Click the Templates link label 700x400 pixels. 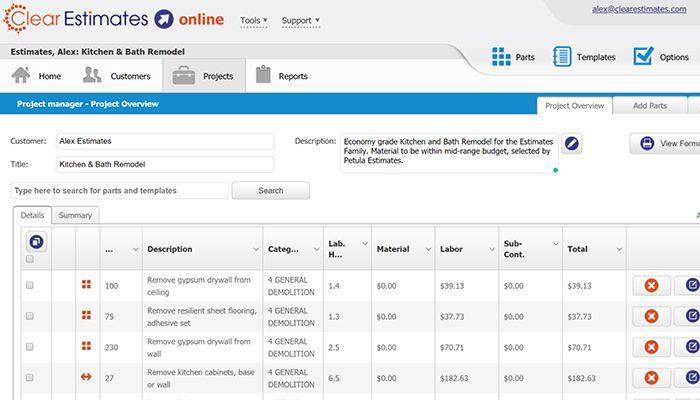pos(596,57)
